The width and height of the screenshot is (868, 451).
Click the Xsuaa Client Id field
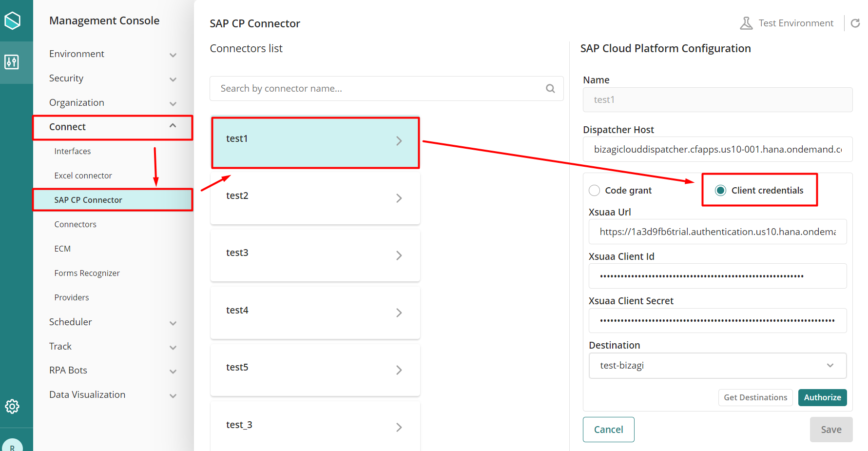(x=717, y=276)
